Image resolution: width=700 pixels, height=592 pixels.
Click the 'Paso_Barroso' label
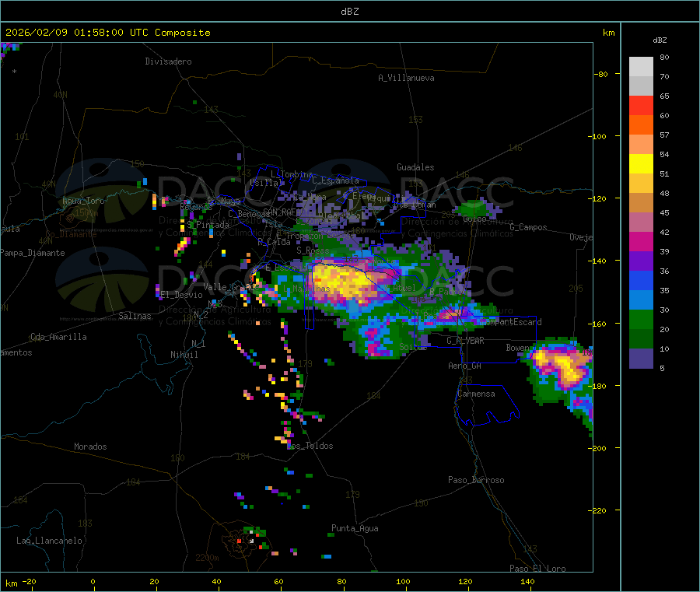click(476, 480)
